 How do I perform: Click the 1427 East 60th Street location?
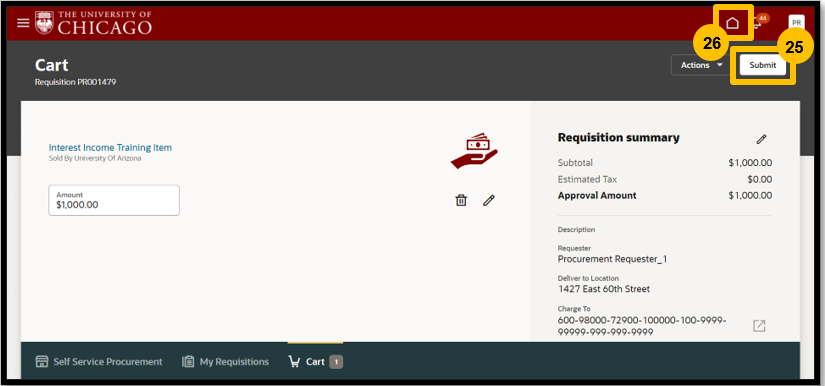point(603,289)
